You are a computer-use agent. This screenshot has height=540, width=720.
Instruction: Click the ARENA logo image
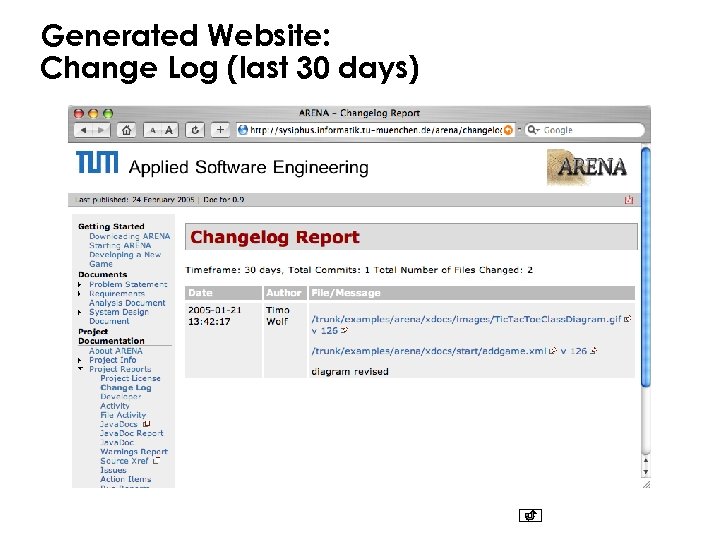pos(587,167)
